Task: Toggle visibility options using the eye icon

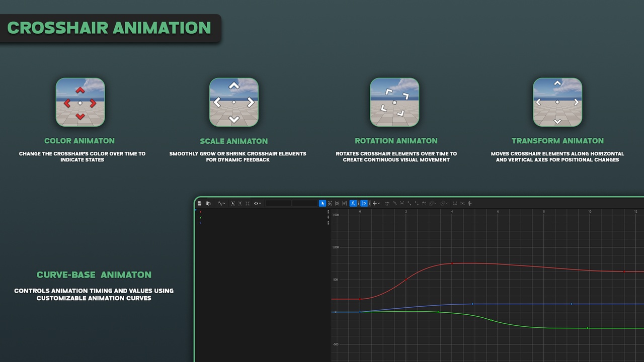Action: coord(256,203)
